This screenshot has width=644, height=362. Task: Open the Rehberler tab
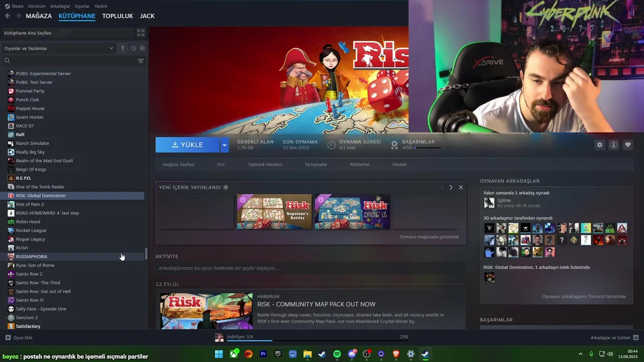(360, 164)
